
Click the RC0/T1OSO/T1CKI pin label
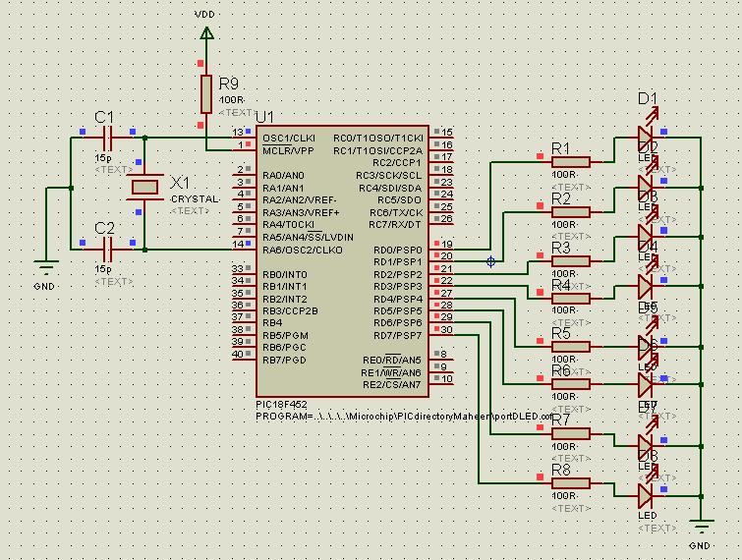point(378,139)
